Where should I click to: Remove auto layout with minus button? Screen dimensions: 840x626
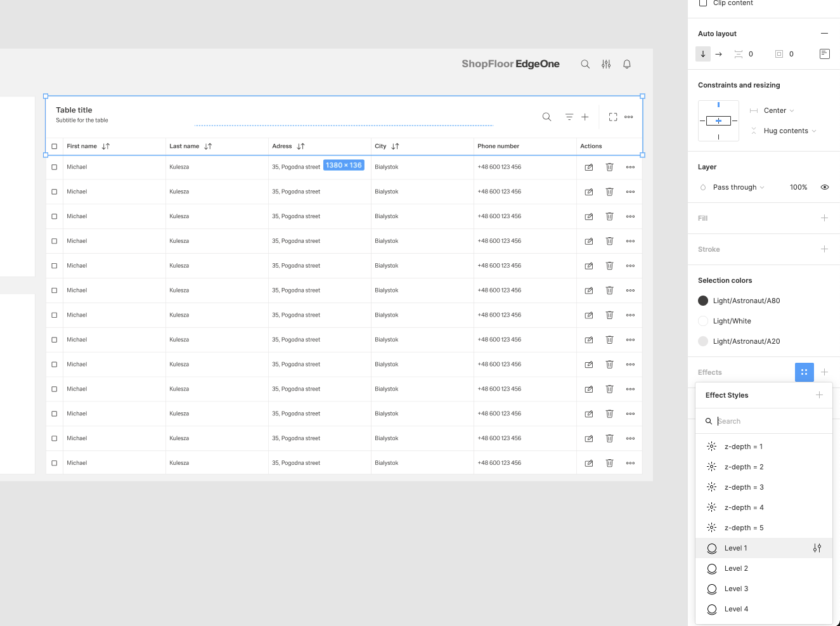[824, 34]
